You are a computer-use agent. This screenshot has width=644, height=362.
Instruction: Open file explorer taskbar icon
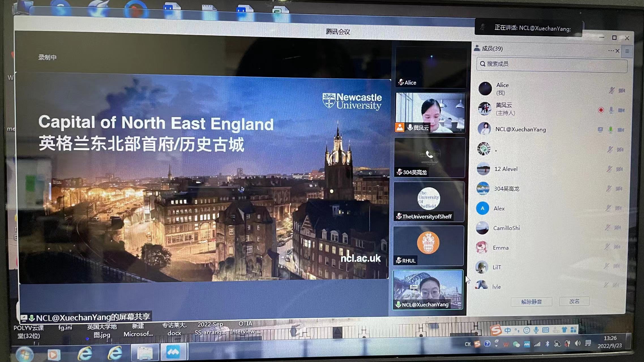click(x=145, y=353)
